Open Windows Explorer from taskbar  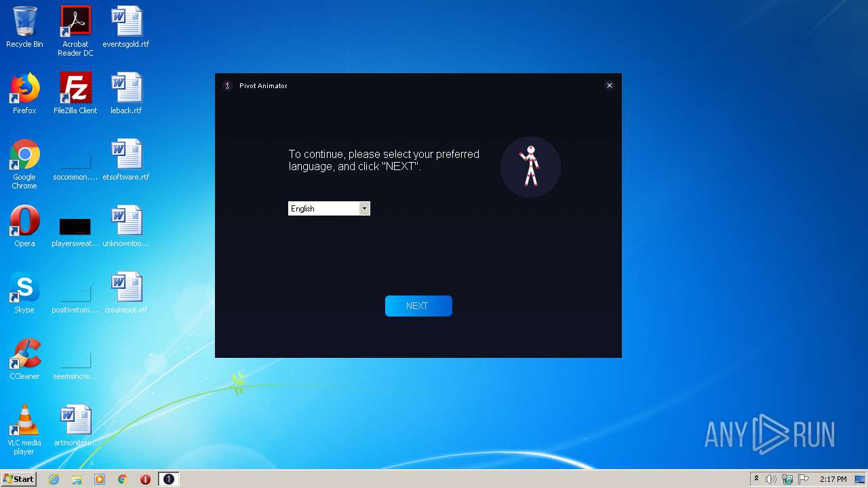pos(77,479)
